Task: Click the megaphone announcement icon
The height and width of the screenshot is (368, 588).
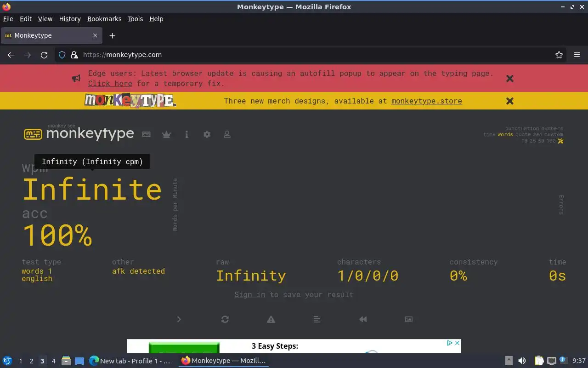Action: point(76,79)
